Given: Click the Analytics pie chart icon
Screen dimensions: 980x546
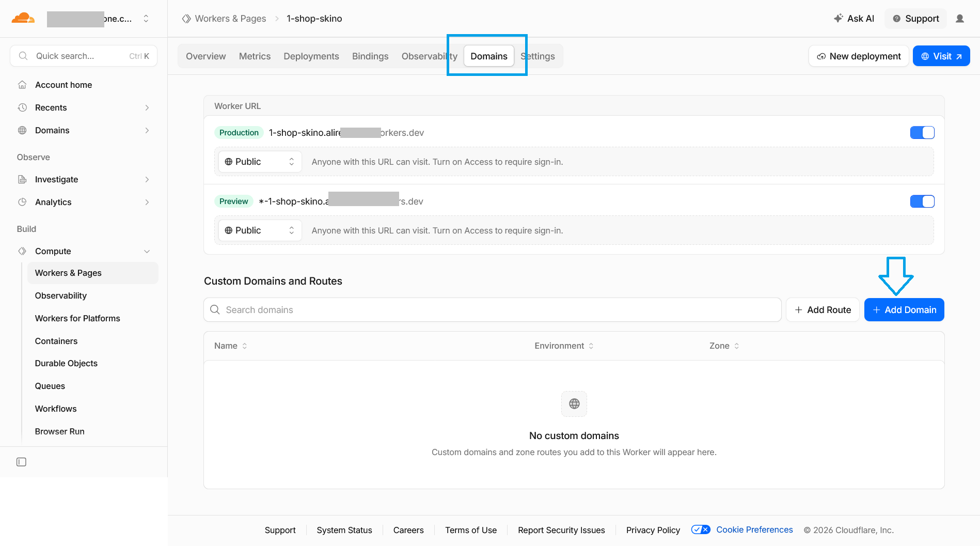Looking at the screenshot, I should [22, 202].
